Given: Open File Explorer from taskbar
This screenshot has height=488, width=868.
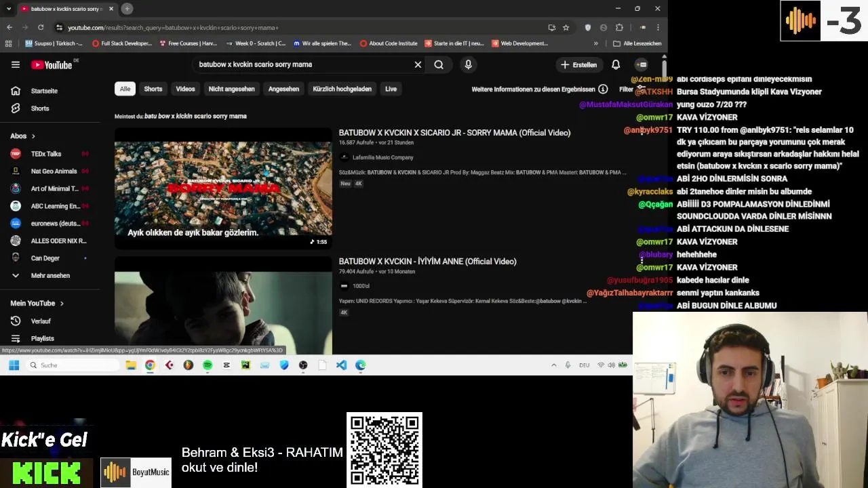Looking at the screenshot, I should coord(131,365).
